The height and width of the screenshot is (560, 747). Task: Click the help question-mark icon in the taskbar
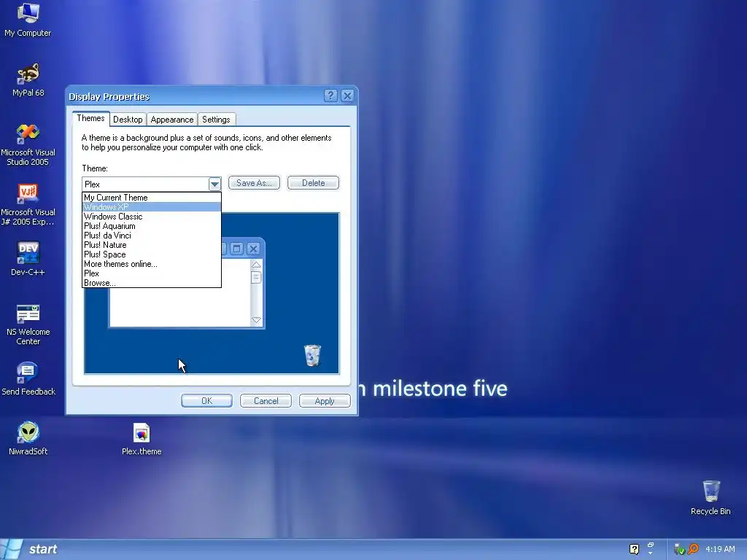pyautogui.click(x=634, y=549)
